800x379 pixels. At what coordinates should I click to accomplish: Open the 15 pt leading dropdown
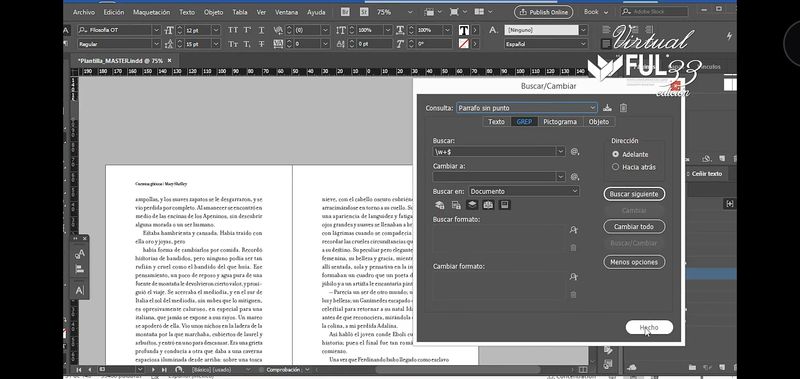click(216, 44)
